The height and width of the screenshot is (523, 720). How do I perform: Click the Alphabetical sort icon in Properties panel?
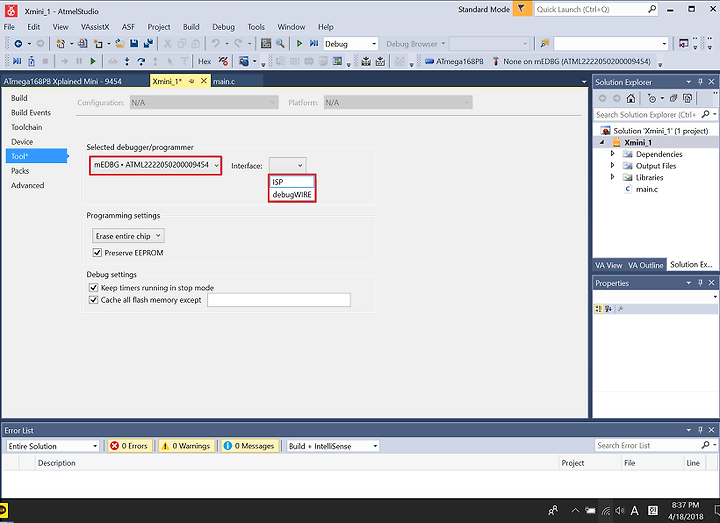pos(608,309)
